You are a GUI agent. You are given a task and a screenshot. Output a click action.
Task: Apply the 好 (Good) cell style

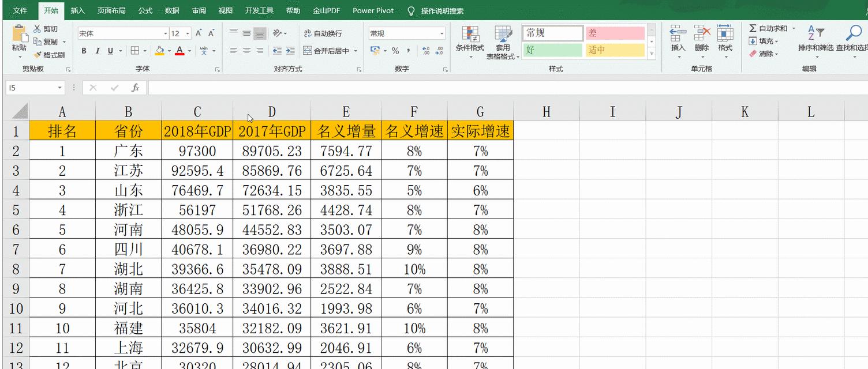pos(553,50)
